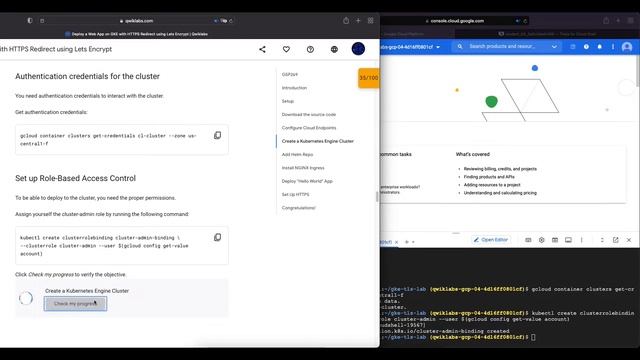Click "Adding resources to a project" text
The image size is (640, 360).
coord(492,185)
